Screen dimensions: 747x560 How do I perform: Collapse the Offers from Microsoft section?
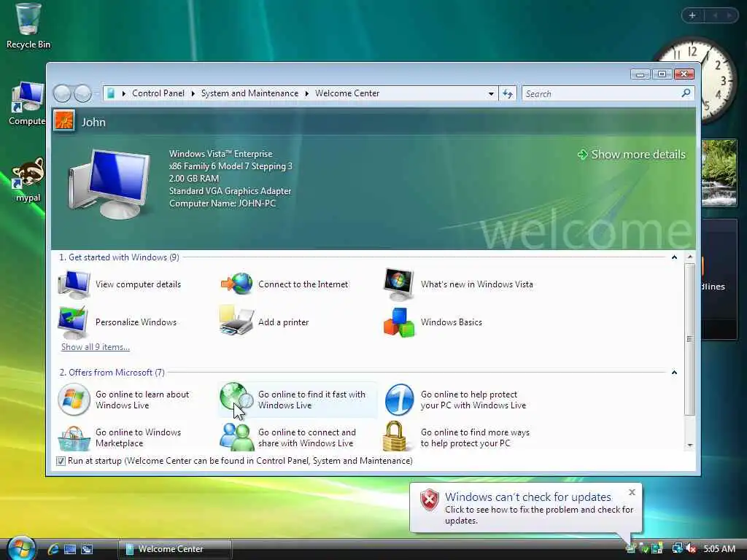click(x=674, y=373)
